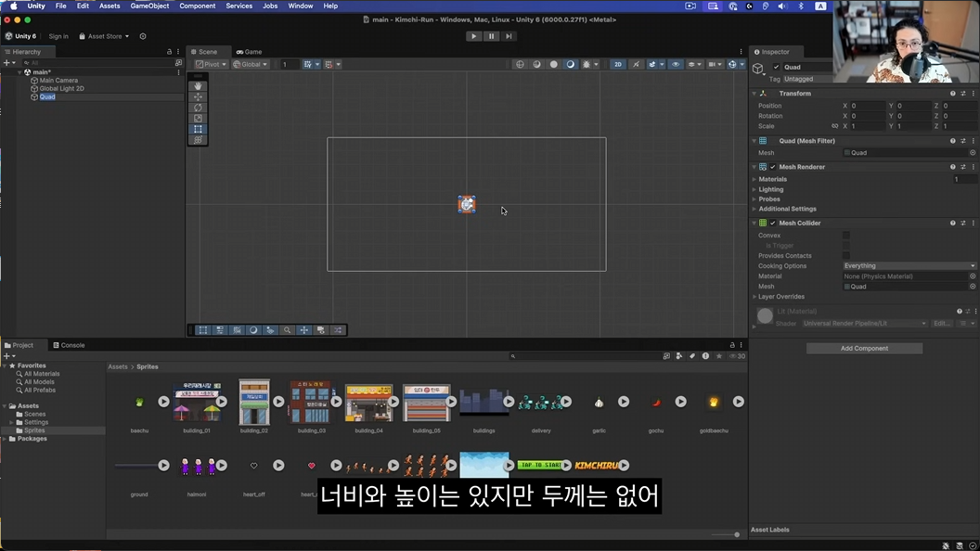Click the Shader Edit button
This screenshot has height=551, width=980.
(941, 324)
